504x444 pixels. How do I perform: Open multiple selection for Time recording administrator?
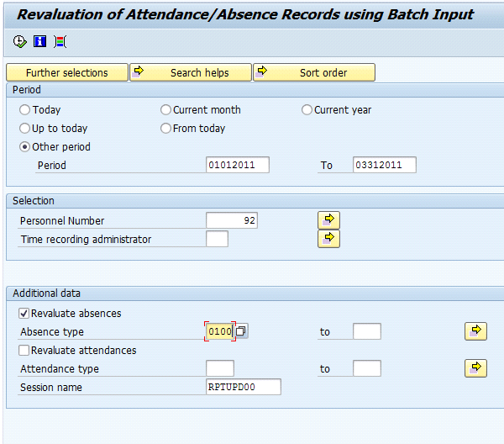click(328, 239)
